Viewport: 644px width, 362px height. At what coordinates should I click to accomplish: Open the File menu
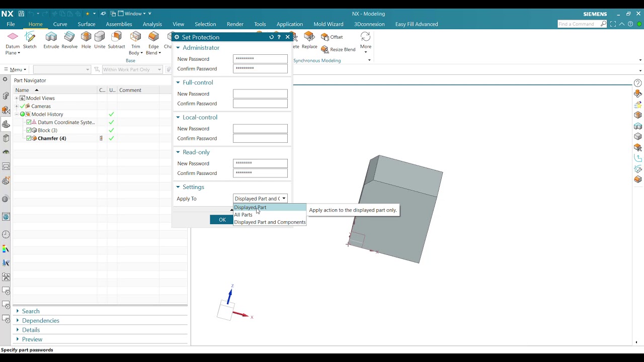click(x=11, y=24)
